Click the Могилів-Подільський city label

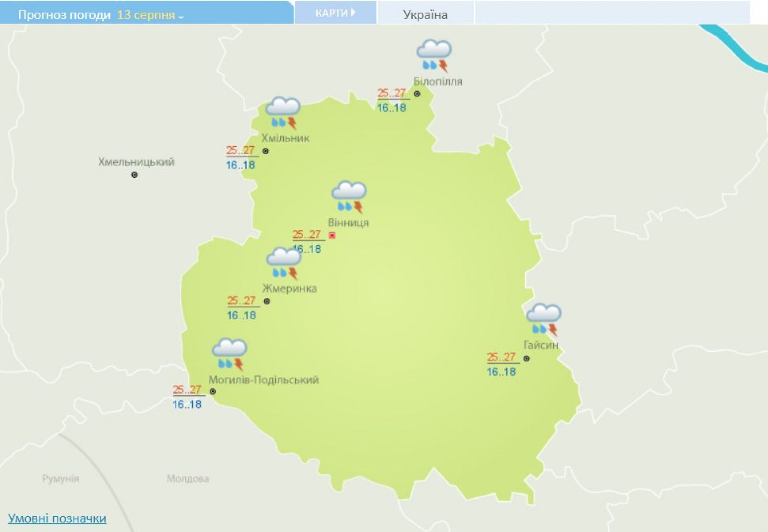(263, 380)
